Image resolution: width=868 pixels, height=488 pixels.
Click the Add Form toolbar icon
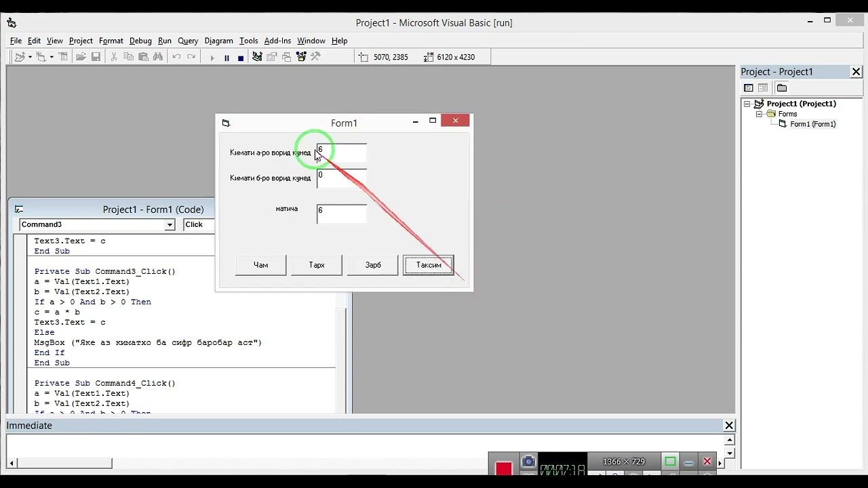click(41, 57)
